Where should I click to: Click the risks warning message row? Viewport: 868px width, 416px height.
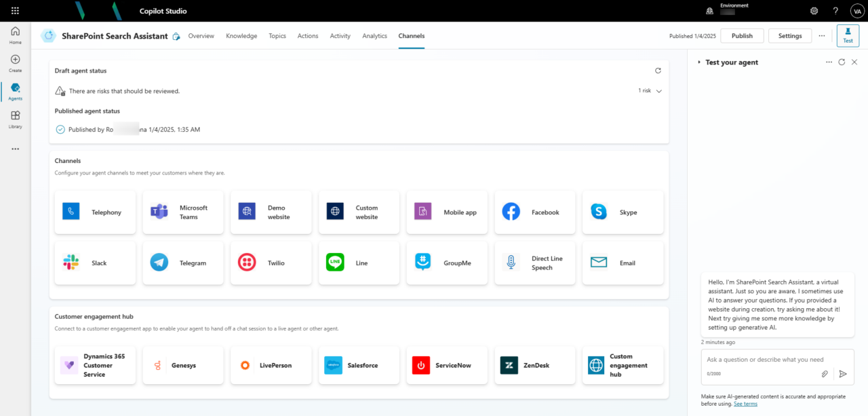click(359, 91)
